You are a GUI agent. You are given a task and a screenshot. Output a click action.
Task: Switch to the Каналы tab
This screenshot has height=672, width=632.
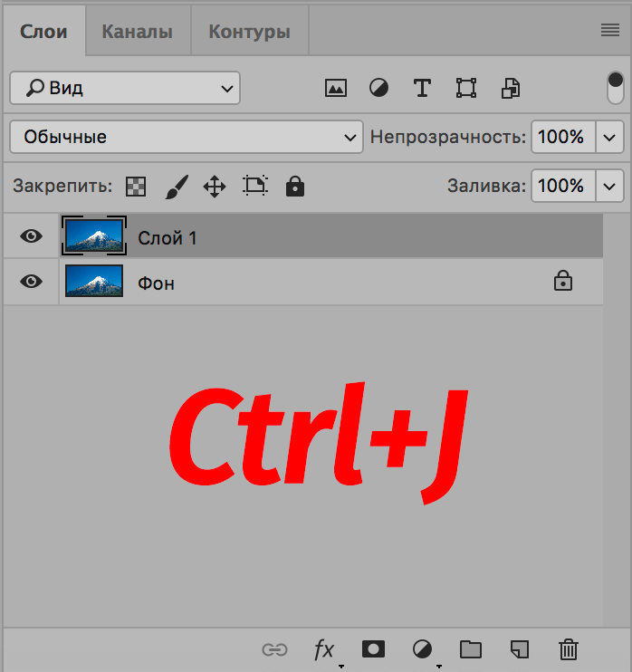tap(137, 32)
